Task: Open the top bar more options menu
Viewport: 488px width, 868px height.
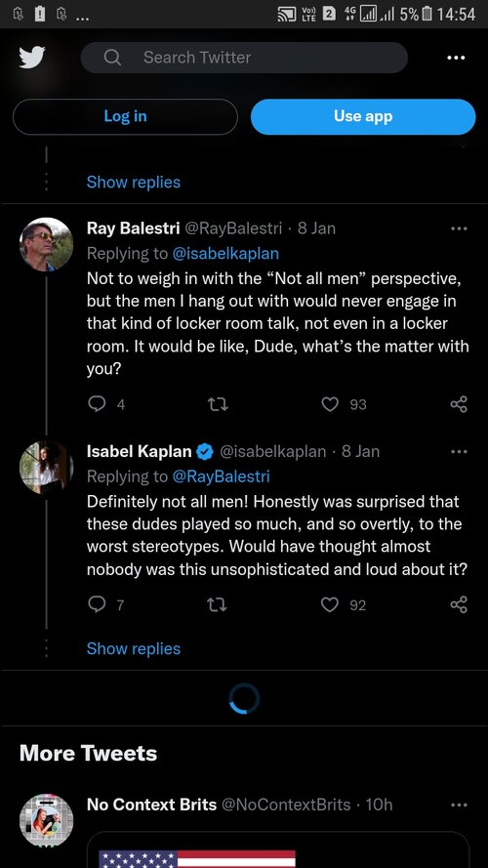Action: pos(456,58)
